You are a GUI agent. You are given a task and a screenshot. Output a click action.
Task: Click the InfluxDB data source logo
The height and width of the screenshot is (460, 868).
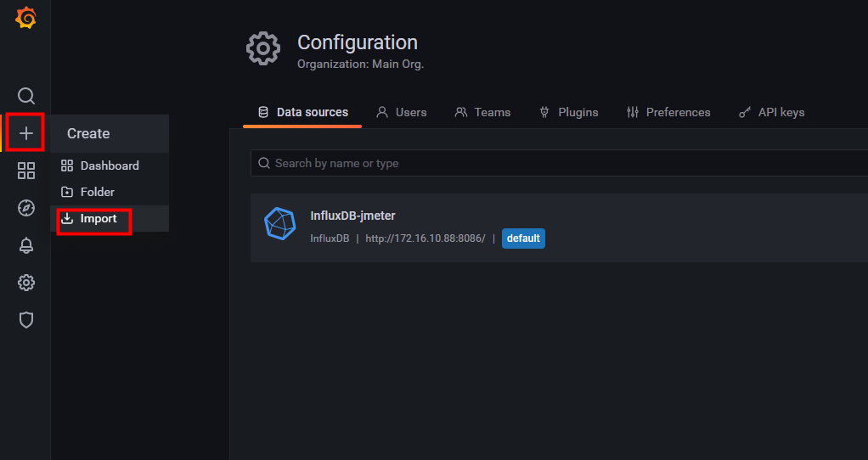tap(280, 224)
